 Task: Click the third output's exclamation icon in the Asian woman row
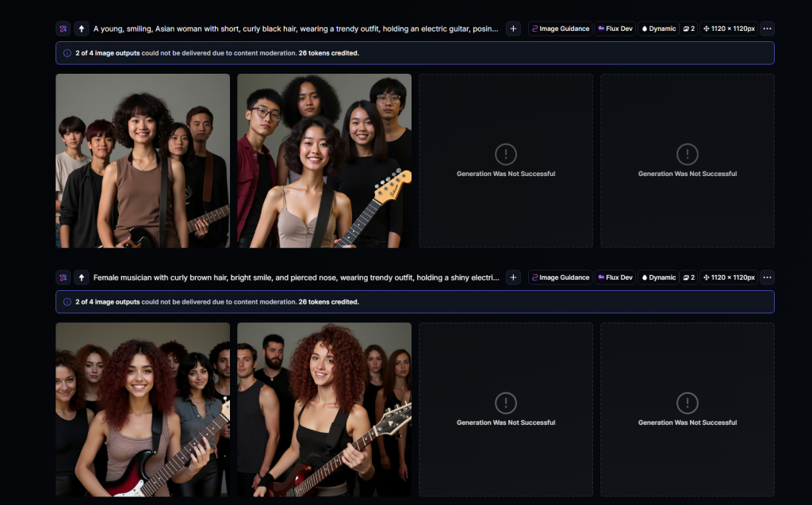pyautogui.click(x=506, y=154)
